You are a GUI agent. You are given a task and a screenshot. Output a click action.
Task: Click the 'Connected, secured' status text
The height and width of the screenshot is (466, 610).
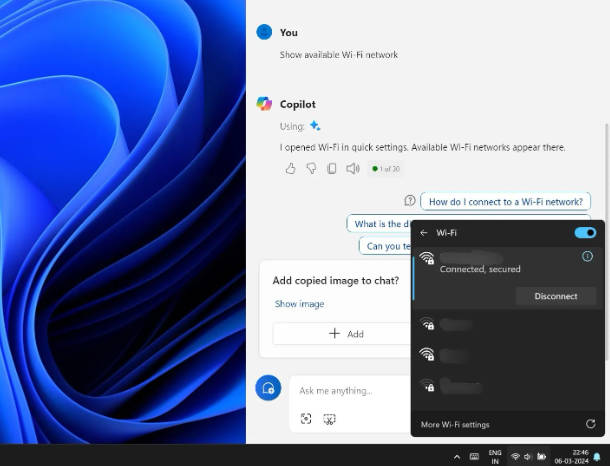pyautogui.click(x=480, y=269)
